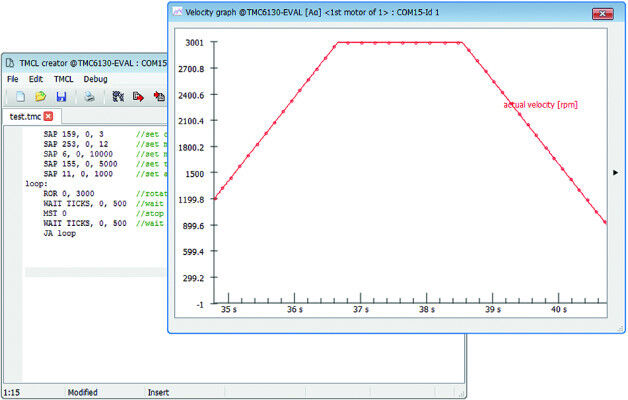Image resolution: width=628 pixels, height=400 pixels.
Task: Click the TMCL creator window document icon
Action: (x=10, y=63)
